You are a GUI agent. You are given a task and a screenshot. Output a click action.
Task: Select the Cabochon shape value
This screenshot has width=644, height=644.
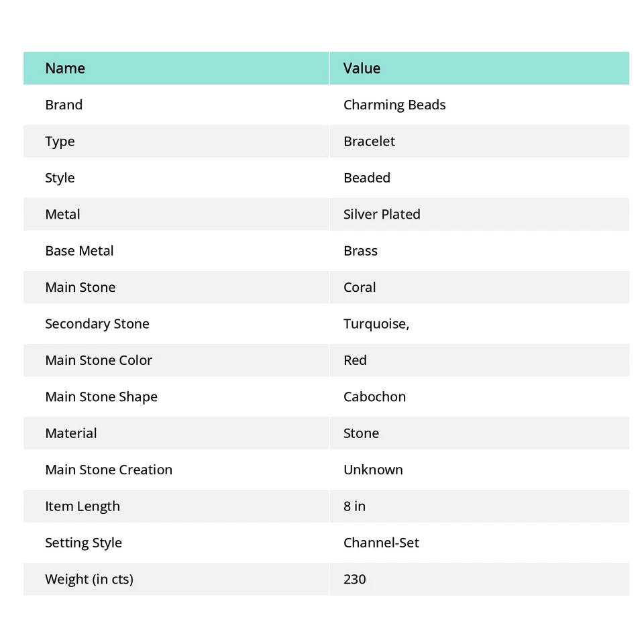(x=374, y=397)
